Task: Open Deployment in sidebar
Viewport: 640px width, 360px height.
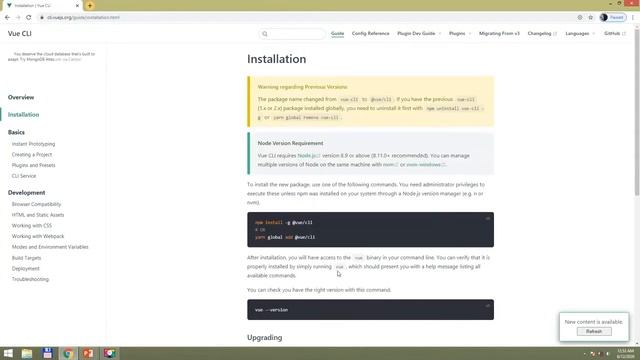Action: pos(26,269)
